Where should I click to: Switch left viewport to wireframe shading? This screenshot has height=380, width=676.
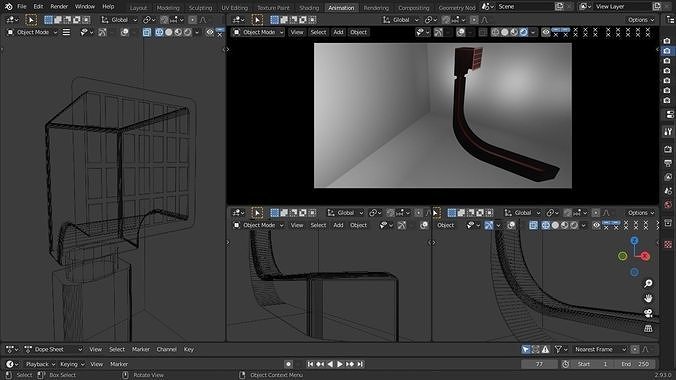pyautogui.click(x=159, y=32)
